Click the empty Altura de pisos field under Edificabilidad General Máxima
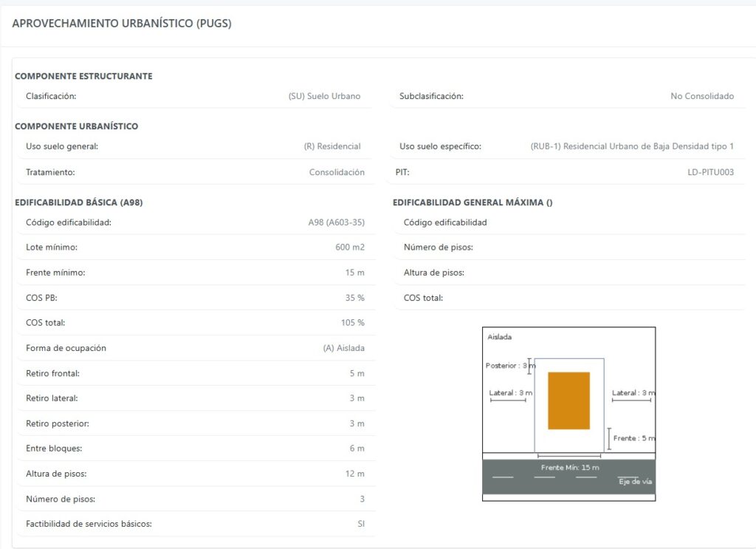Viewport: 756px width, 549px height. coord(571,273)
